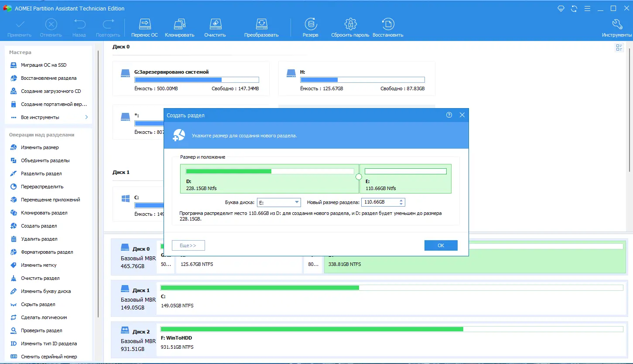Image resolution: width=633 pixels, height=364 pixels.
Task: Open the Очистить tool in the toolbar
Action: pyautogui.click(x=215, y=28)
